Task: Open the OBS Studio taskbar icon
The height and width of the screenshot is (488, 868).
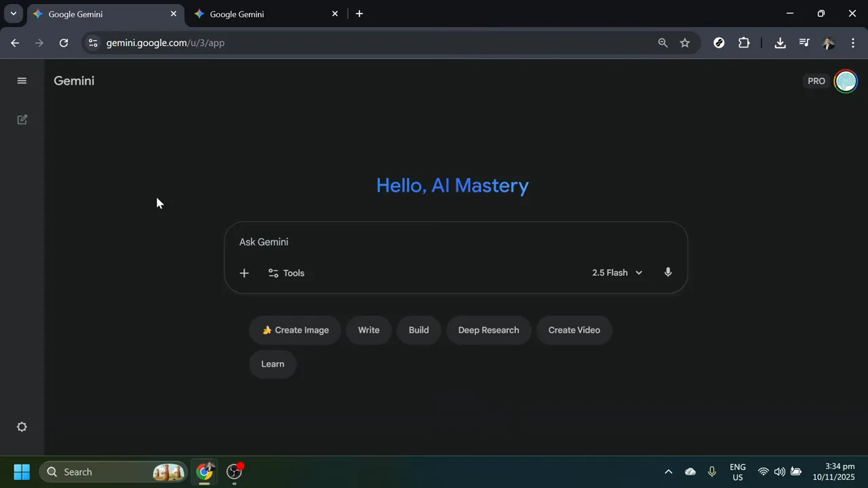Action: [235, 472]
